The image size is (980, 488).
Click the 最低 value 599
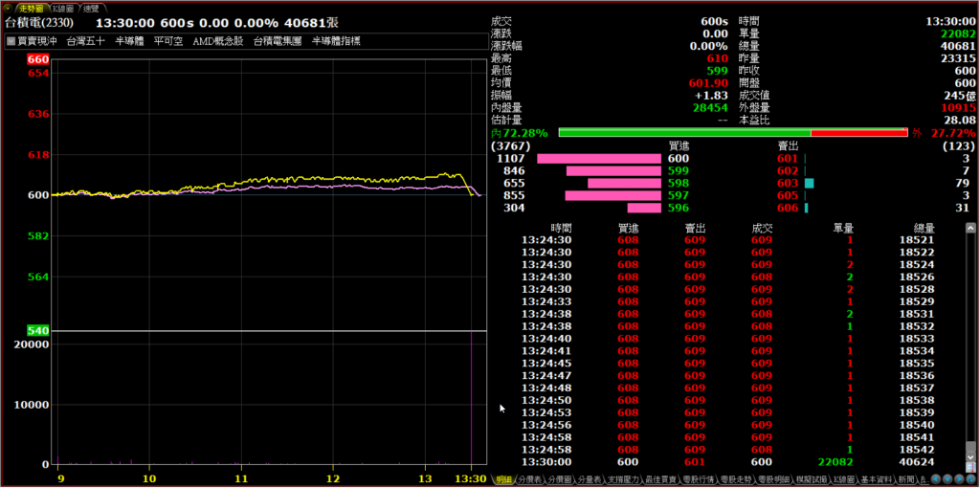point(718,71)
